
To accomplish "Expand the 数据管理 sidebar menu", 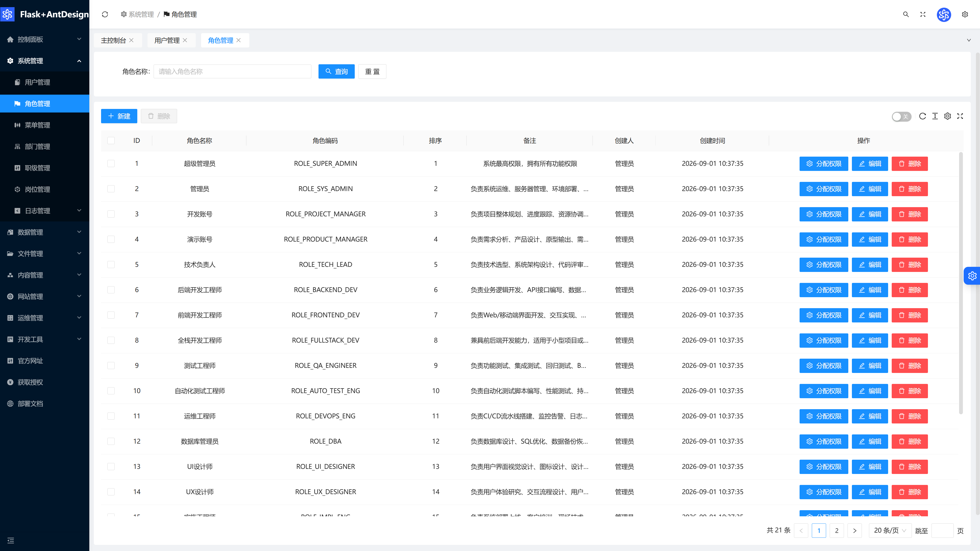I will click(x=44, y=232).
